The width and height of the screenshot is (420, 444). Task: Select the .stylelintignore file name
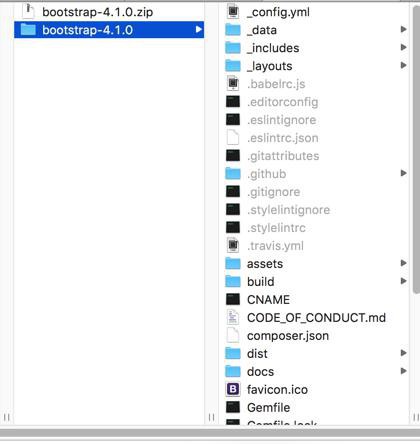289,210
